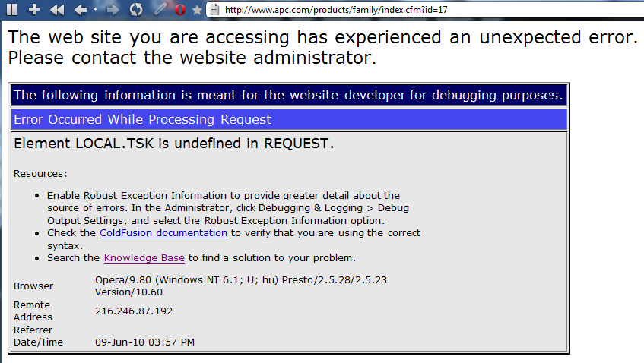
Task: Click the dark debugging information header bar
Action: coord(290,95)
